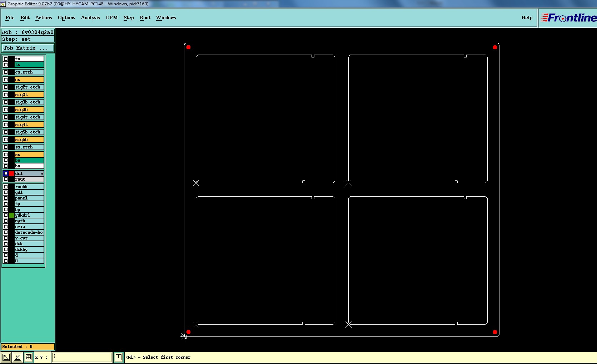Screen dimensions: 597x364
Task: Open the File menu
Action: tap(10, 18)
